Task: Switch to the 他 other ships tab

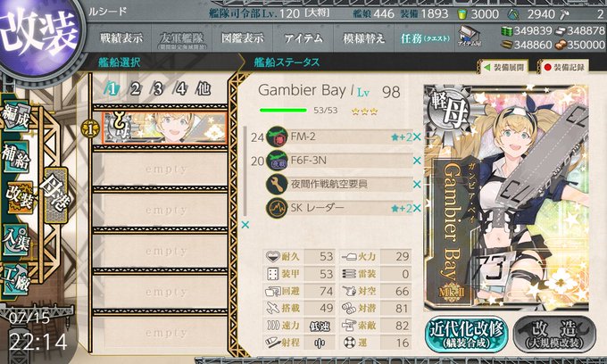Action: click(x=204, y=89)
